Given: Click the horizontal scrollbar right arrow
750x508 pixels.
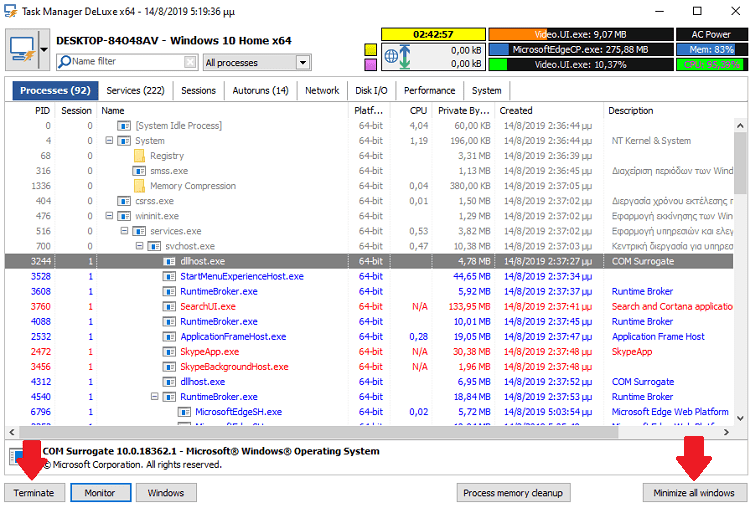Looking at the screenshot, I should (x=726, y=432).
